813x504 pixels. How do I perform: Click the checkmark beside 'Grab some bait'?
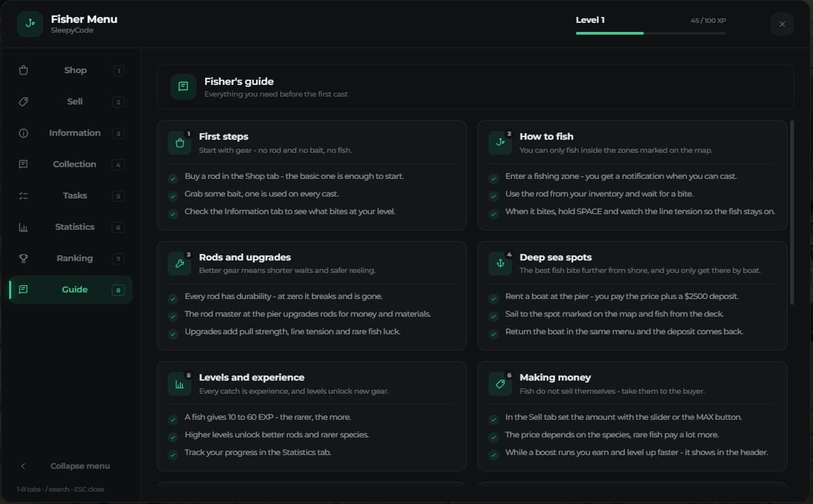[173, 196]
